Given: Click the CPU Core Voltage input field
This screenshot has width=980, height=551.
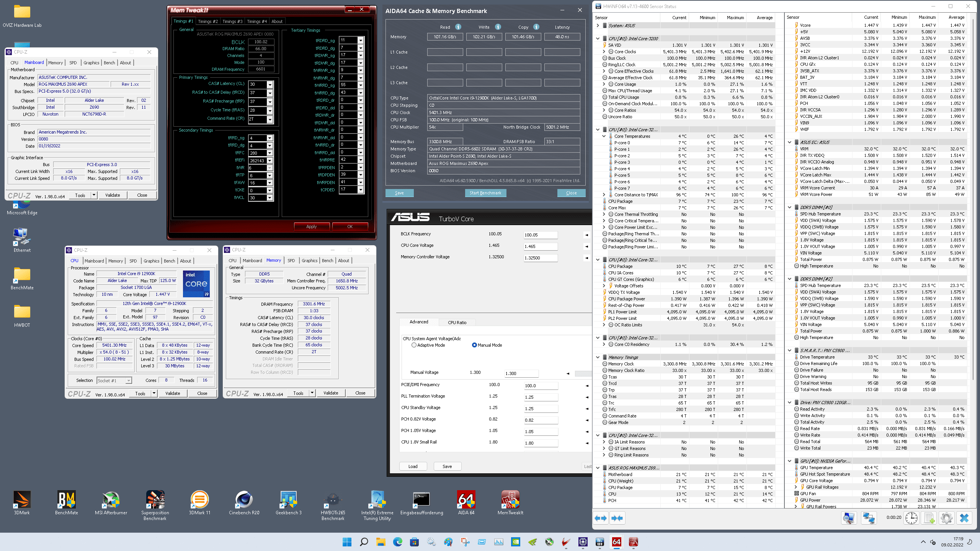Looking at the screenshot, I should point(540,246).
